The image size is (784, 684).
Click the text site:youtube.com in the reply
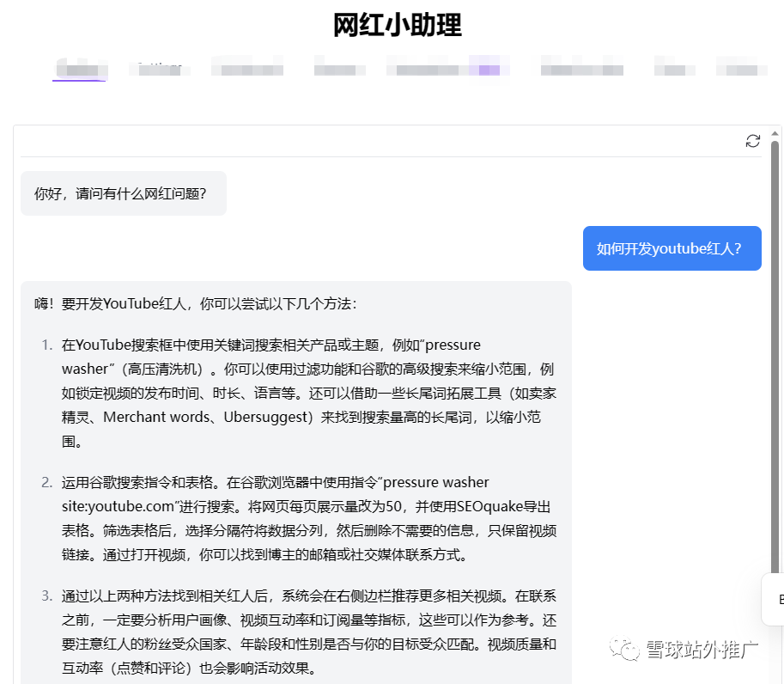coord(118,506)
